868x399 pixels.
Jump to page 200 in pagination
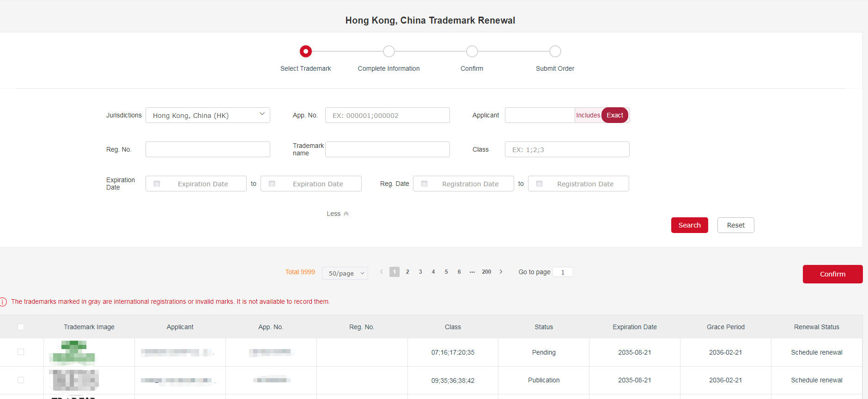486,272
